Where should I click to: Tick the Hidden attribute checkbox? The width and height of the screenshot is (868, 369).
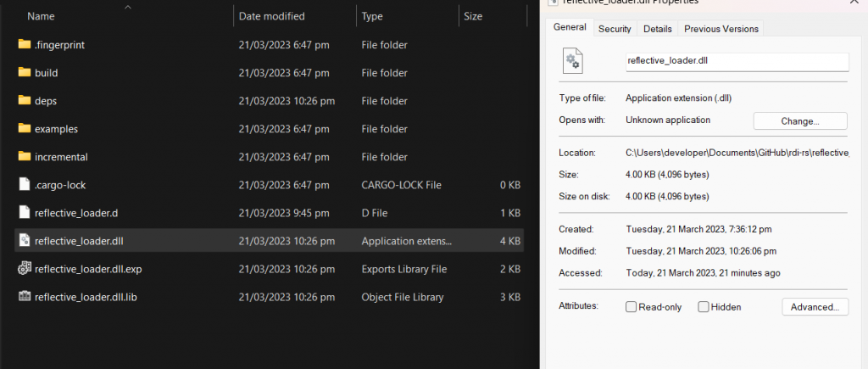tap(703, 307)
